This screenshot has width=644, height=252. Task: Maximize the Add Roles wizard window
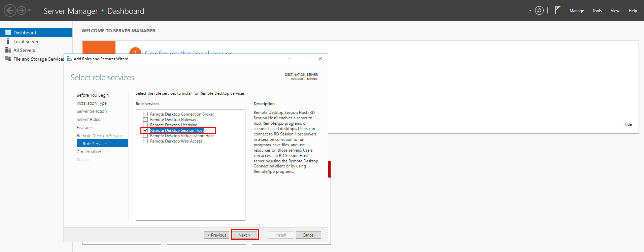tap(305, 59)
